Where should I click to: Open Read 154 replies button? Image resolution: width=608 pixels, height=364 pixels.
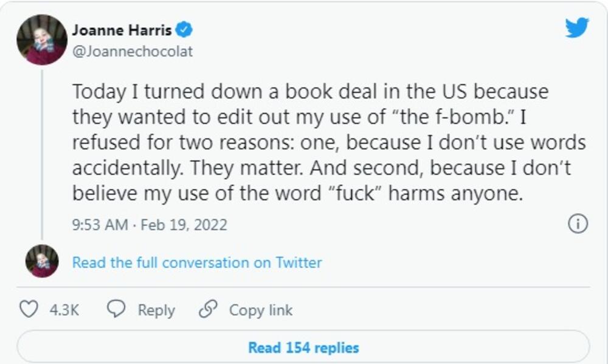[x=303, y=348]
